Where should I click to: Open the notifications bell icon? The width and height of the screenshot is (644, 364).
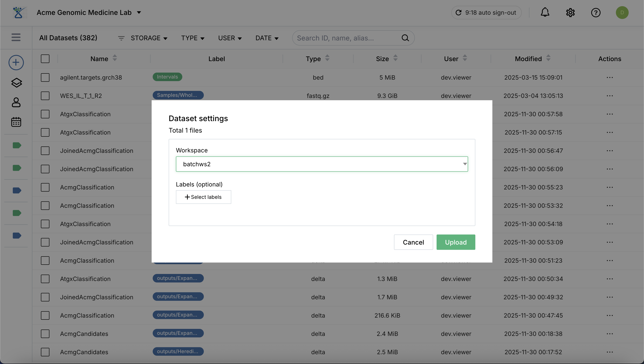point(545,13)
